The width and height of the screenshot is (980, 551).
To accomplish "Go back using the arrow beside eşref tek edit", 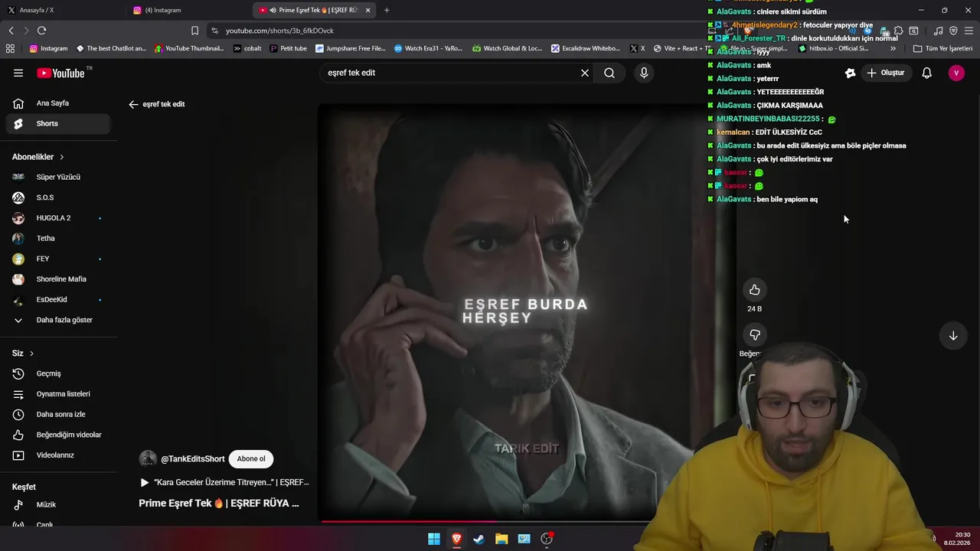I will (133, 104).
